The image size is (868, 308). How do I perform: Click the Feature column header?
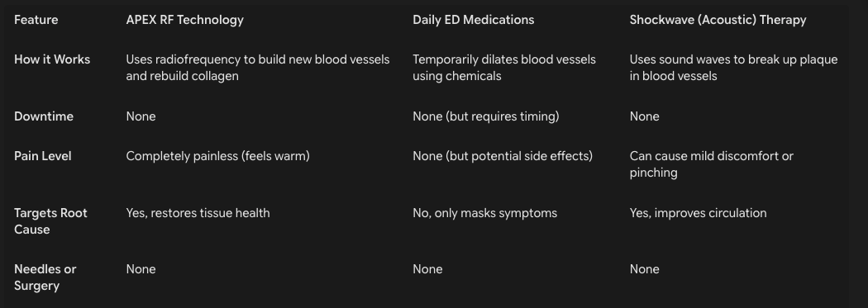click(36, 20)
